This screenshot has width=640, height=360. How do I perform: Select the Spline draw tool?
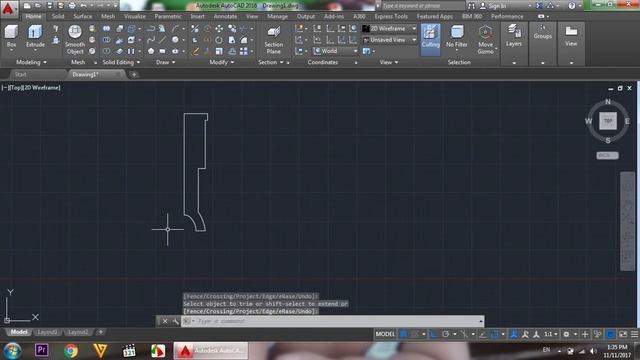pos(151,40)
